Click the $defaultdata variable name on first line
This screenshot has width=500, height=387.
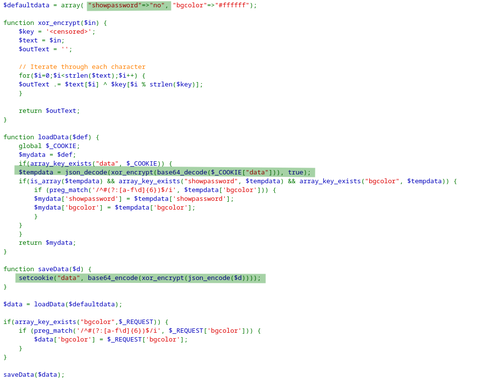click(x=26, y=5)
